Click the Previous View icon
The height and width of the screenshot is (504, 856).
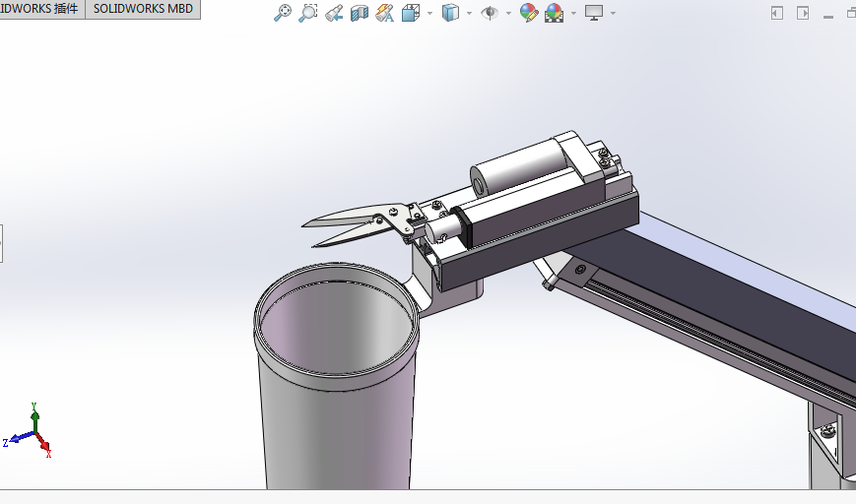pyautogui.click(x=334, y=13)
